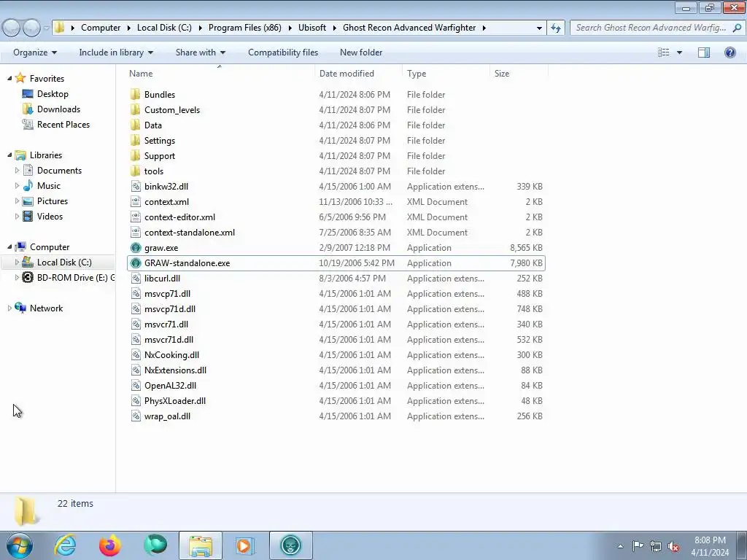747x560 pixels.
Task: Sort by the Size column header
Action: (x=519, y=74)
